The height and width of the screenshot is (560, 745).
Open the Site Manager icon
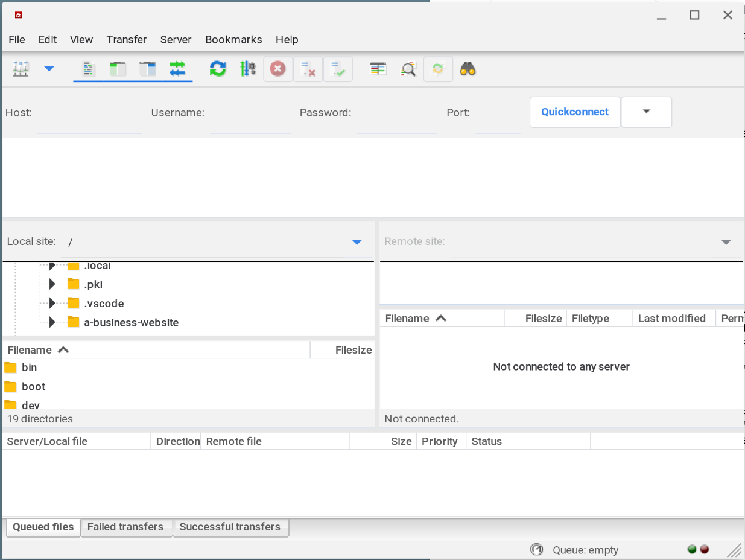click(21, 69)
